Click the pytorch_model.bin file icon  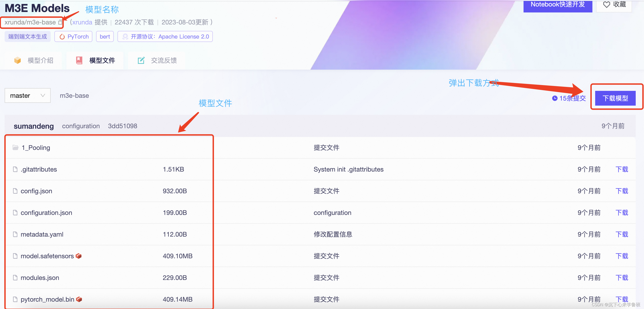(x=15, y=299)
